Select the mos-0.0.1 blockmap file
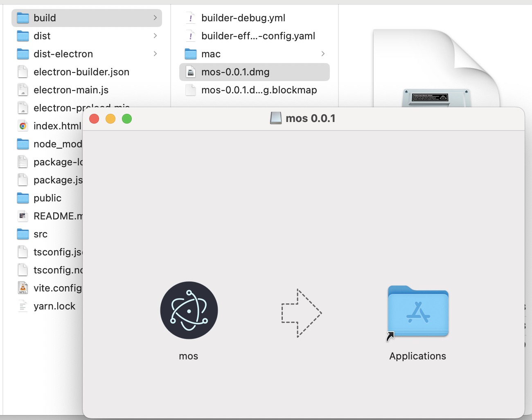The image size is (532, 420). pyautogui.click(x=259, y=90)
